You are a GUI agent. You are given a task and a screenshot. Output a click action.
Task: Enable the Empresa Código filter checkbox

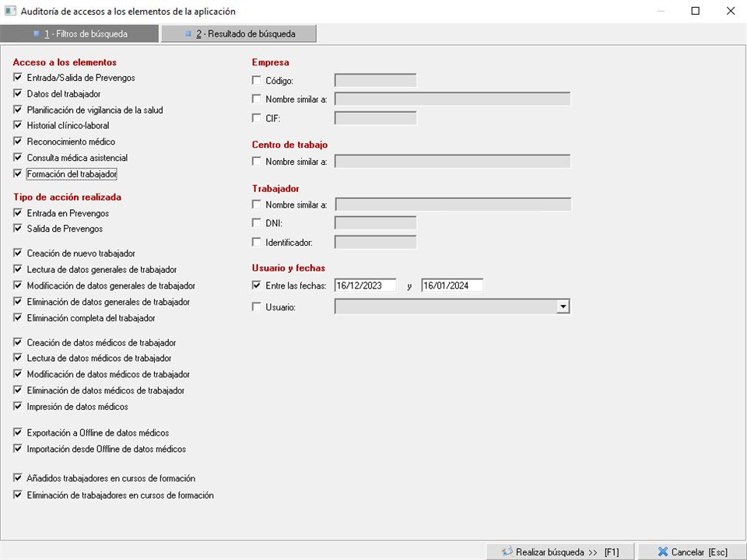pyautogui.click(x=257, y=80)
